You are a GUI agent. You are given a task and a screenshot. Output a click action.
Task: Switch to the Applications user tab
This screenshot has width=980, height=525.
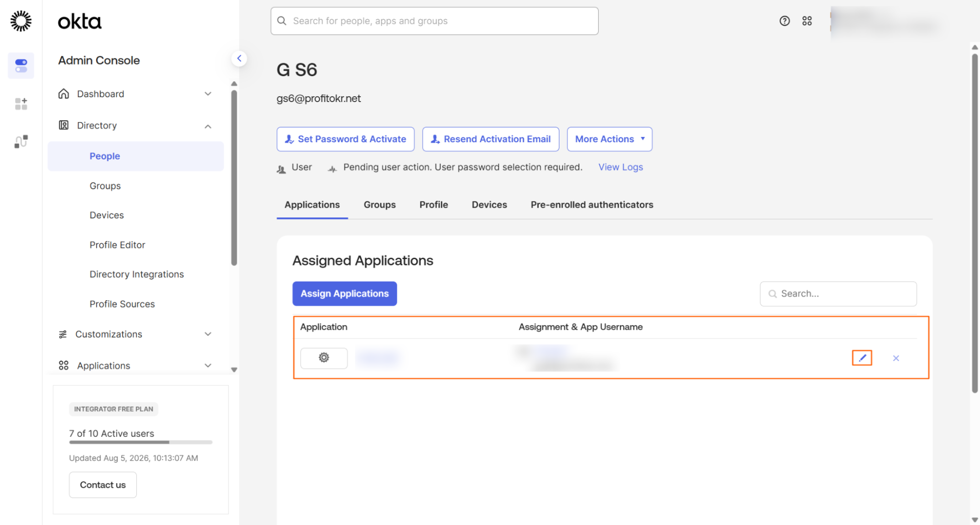312,205
